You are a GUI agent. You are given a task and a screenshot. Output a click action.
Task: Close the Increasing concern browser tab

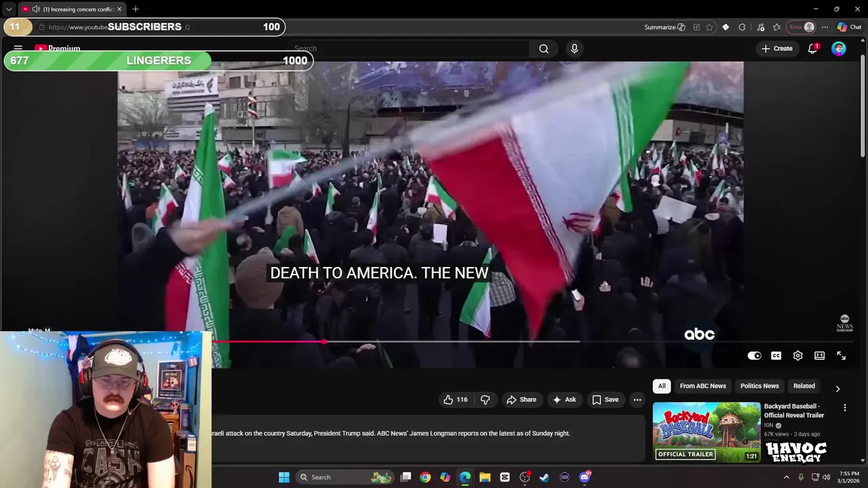[x=119, y=9]
